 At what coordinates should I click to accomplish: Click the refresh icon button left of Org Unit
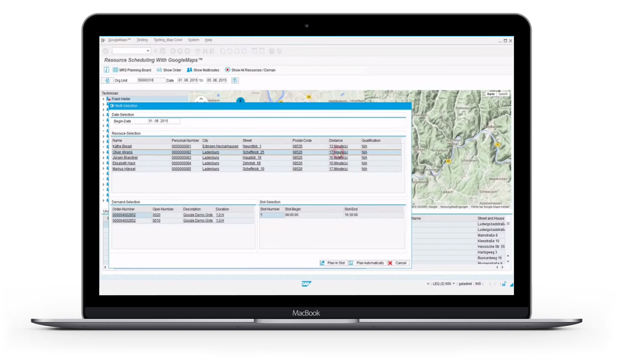[107, 80]
